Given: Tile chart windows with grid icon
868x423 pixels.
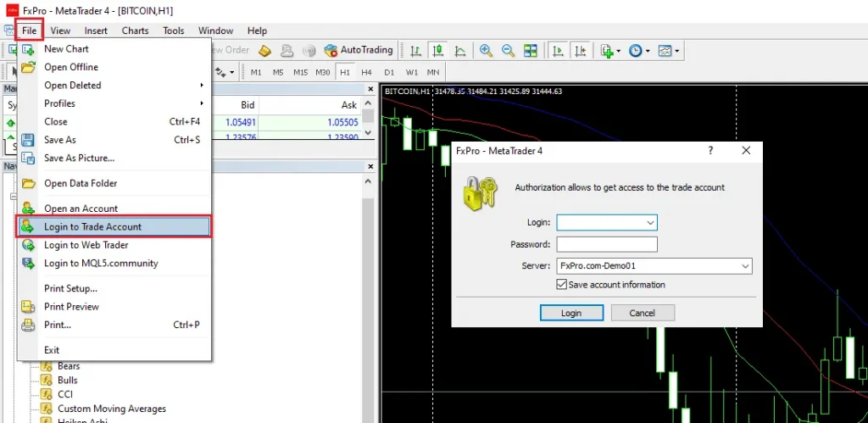Looking at the screenshot, I should (531, 50).
